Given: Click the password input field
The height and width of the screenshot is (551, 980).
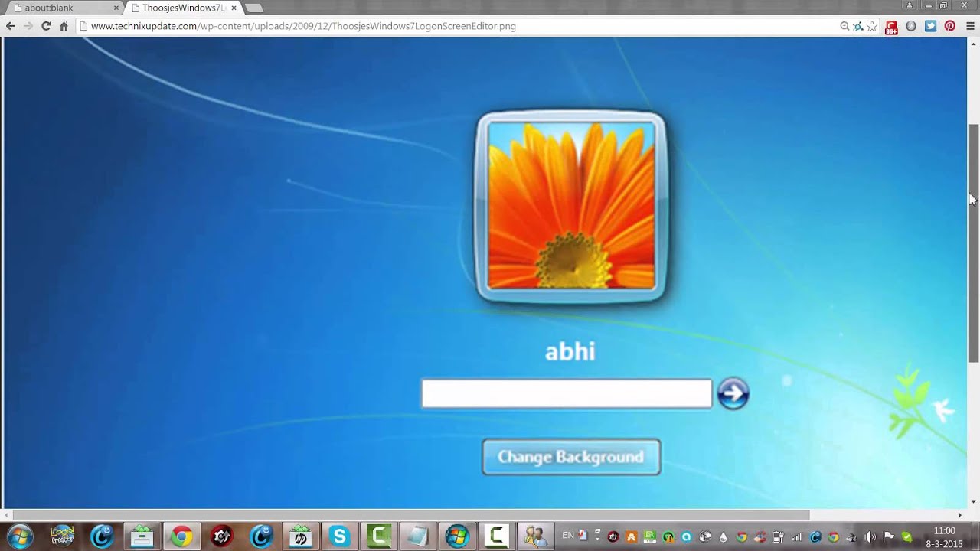Looking at the screenshot, I should click(567, 394).
